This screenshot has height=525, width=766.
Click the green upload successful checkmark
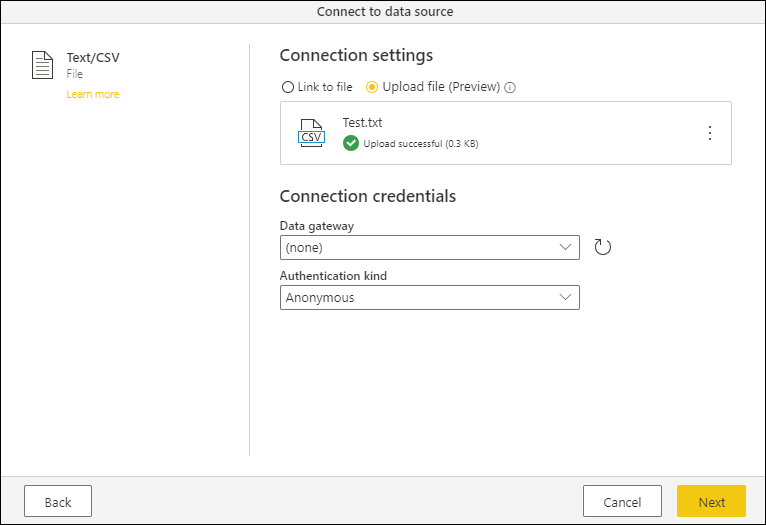click(x=351, y=143)
